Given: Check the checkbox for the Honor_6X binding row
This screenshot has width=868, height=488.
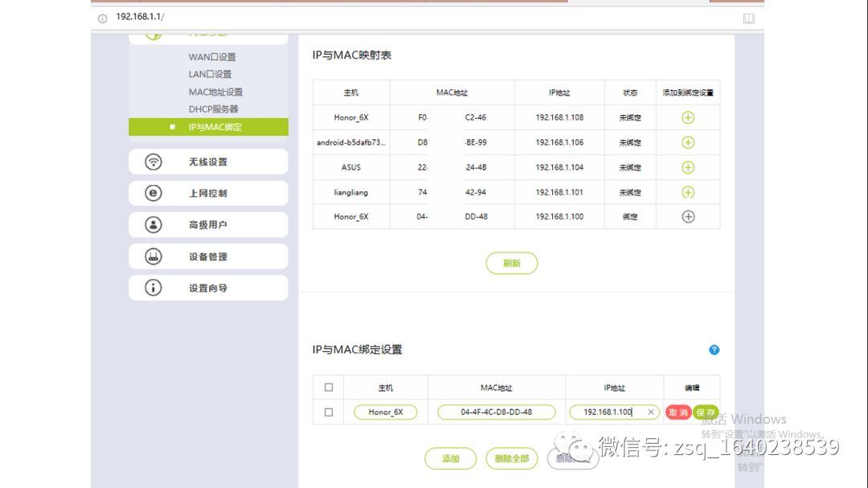Looking at the screenshot, I should [328, 412].
